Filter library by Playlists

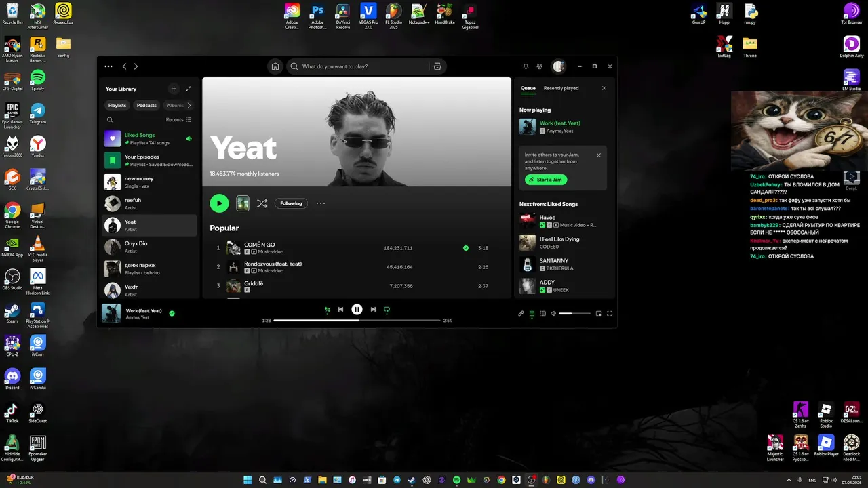coord(117,105)
